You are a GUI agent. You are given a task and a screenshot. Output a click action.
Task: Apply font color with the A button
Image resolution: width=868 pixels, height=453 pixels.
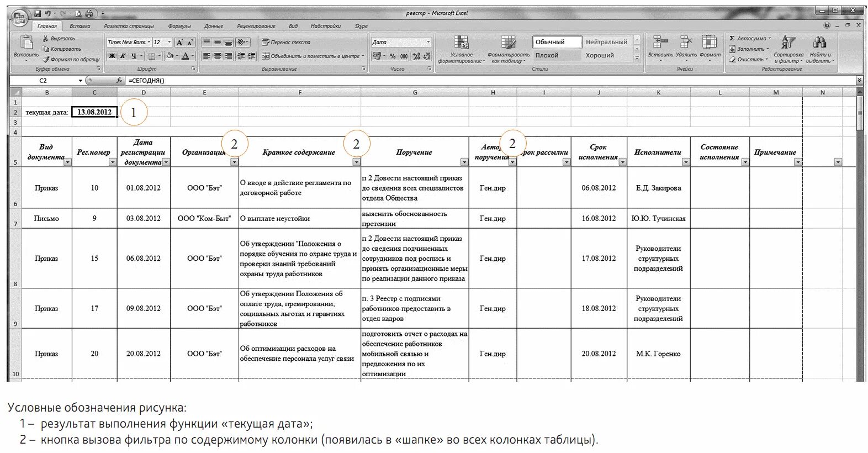186,56
